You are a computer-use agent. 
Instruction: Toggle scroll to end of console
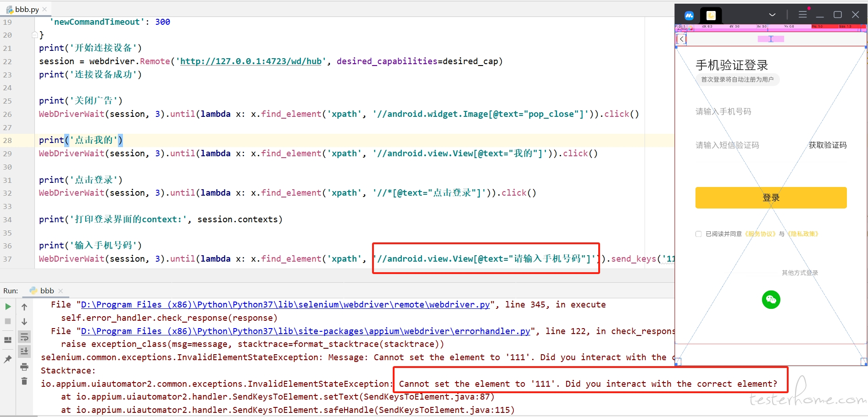coord(24,351)
